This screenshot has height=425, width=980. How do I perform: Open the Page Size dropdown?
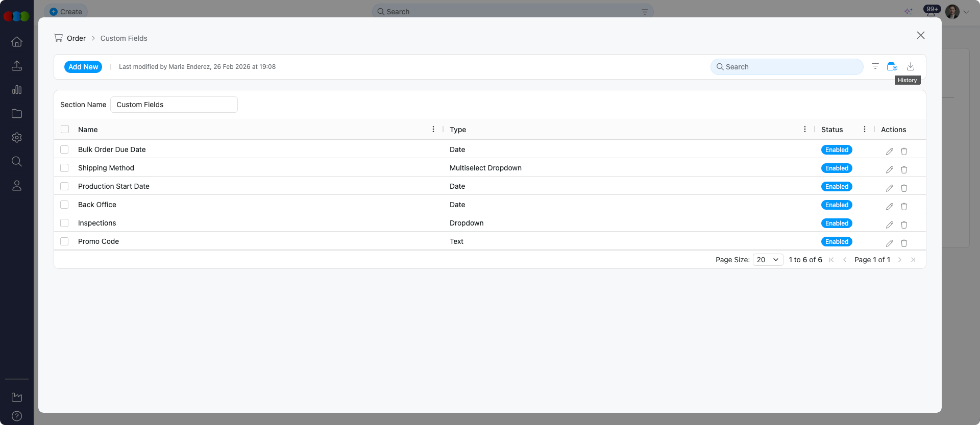click(768, 260)
